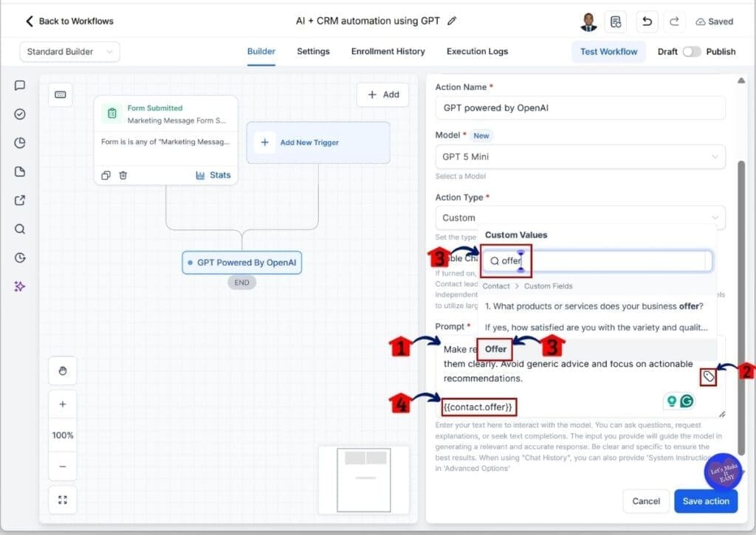The width and height of the screenshot is (756, 535).
Task: Expand the Model dropdown showing GPT 5 Mini
Action: [x=580, y=156]
